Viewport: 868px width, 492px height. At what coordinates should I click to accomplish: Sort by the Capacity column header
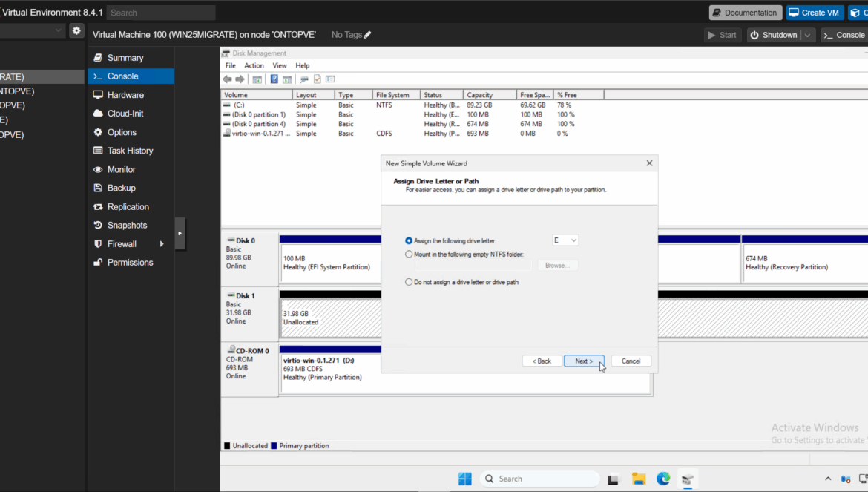click(x=490, y=95)
